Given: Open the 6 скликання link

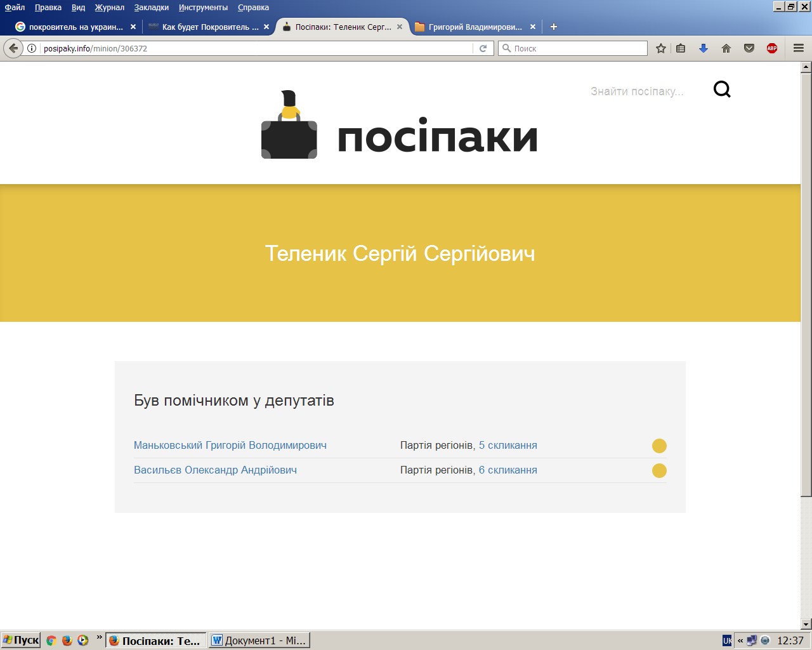Looking at the screenshot, I should [x=507, y=470].
